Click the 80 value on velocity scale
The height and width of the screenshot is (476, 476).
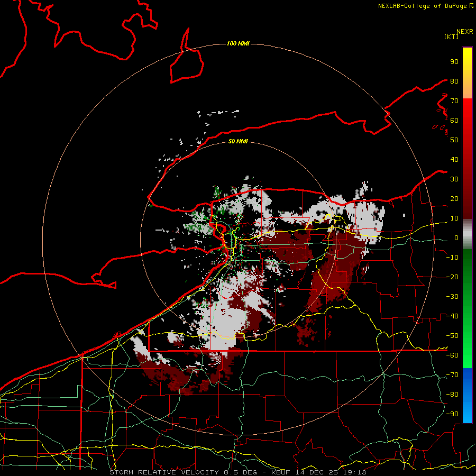454,81
